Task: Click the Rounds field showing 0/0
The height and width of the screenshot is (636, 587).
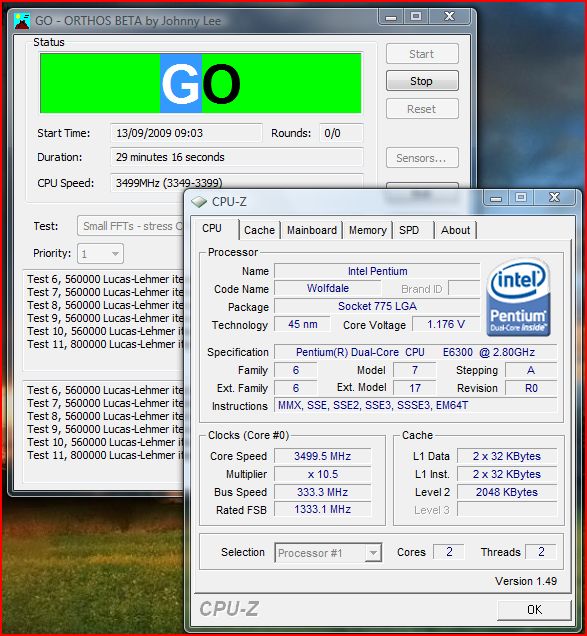Action: [x=341, y=133]
